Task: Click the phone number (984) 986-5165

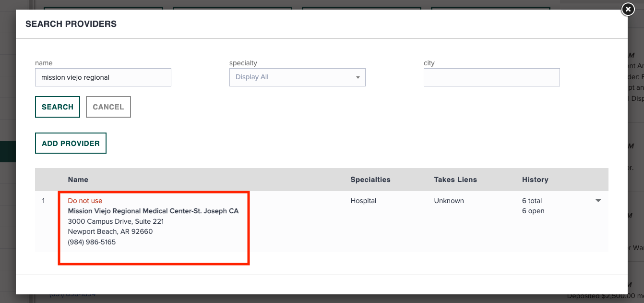Action: point(92,242)
